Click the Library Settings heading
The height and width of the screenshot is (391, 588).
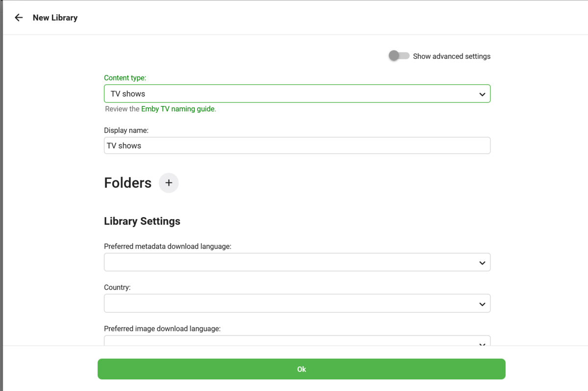pos(142,221)
